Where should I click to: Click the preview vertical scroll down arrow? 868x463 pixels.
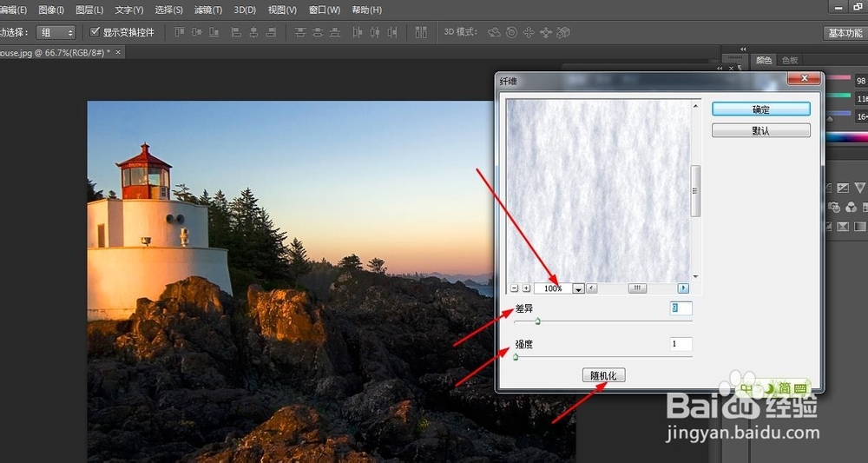click(x=696, y=276)
